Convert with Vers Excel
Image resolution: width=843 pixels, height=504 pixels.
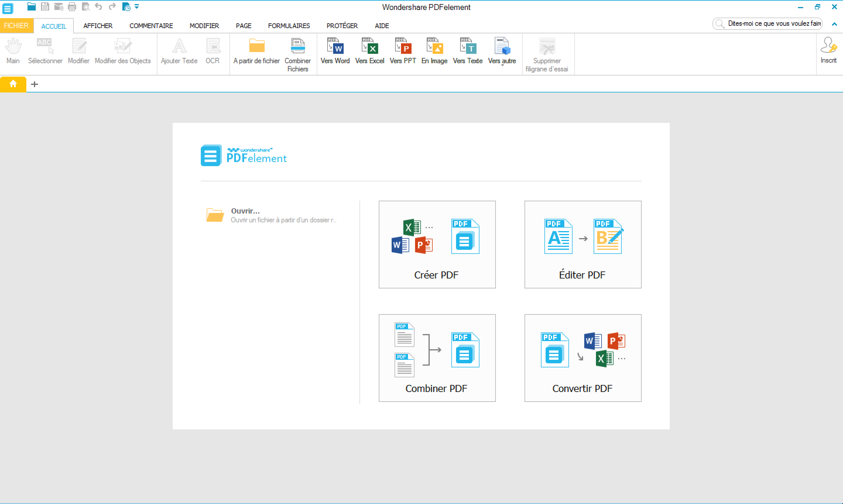[x=370, y=51]
